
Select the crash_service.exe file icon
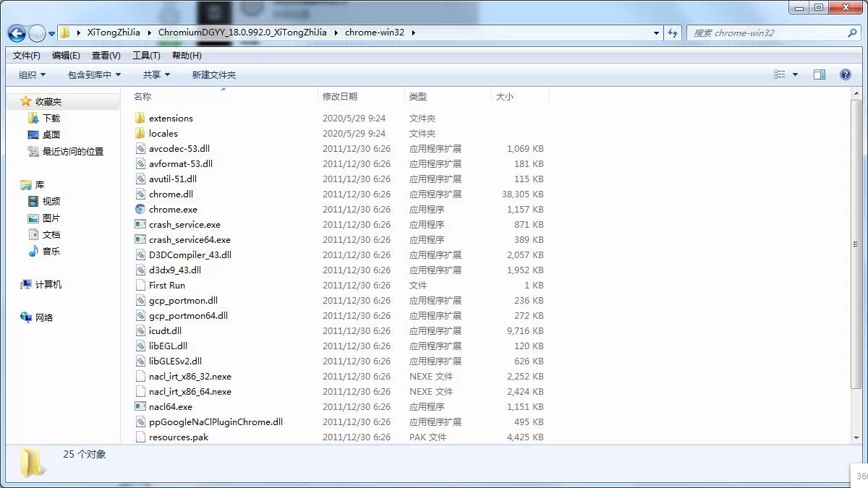[140, 224]
